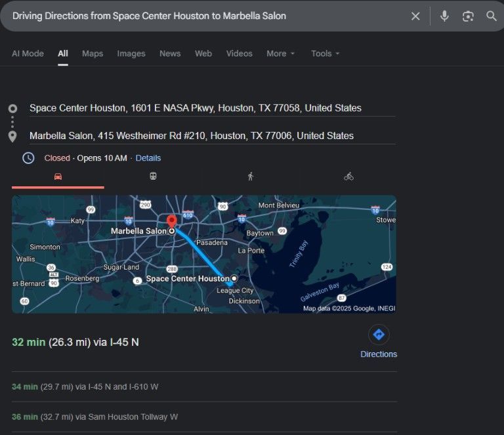Click the 'Trinity Bay' label on the map

pyautogui.click(x=299, y=254)
